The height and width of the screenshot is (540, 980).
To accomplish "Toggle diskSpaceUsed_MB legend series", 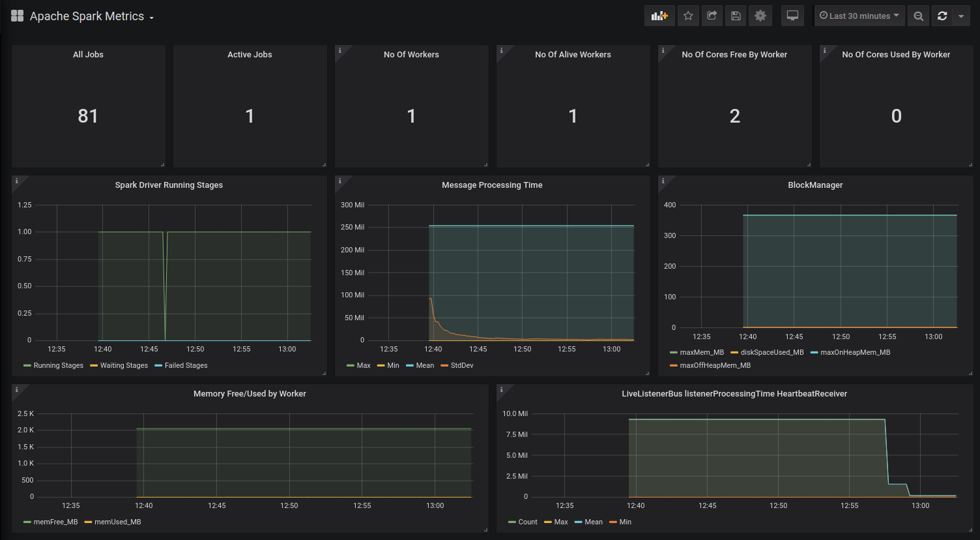I will pos(772,353).
